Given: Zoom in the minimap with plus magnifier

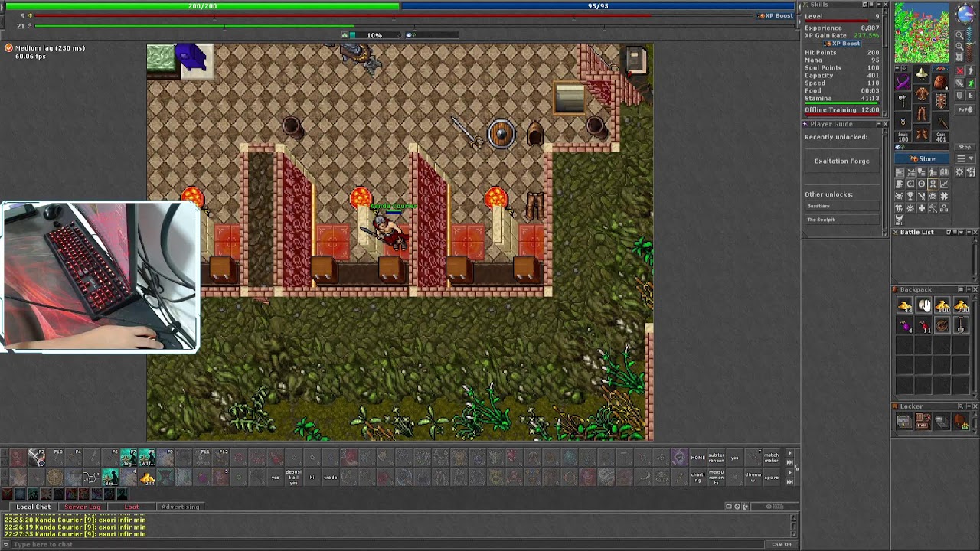Looking at the screenshot, I should 959,47.
